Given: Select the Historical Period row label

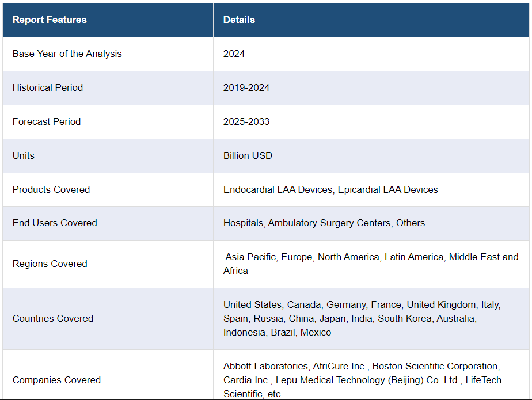Looking at the screenshot, I should pos(48,87).
